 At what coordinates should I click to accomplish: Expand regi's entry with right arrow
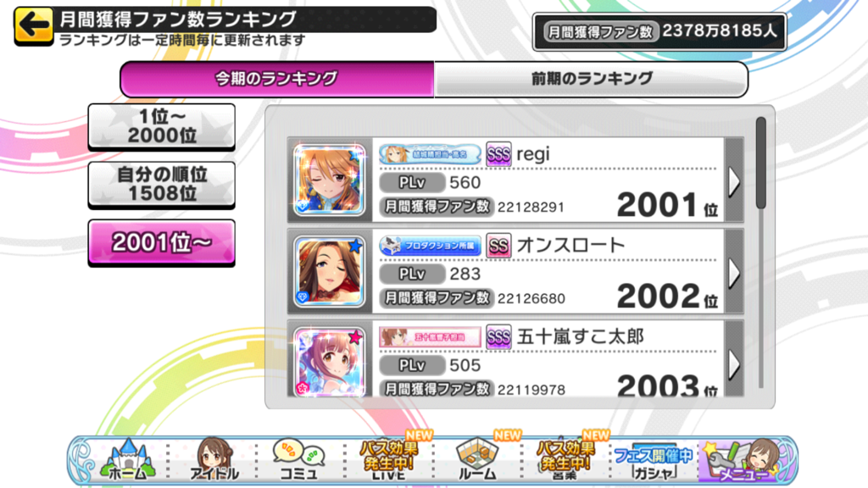pos(734,181)
